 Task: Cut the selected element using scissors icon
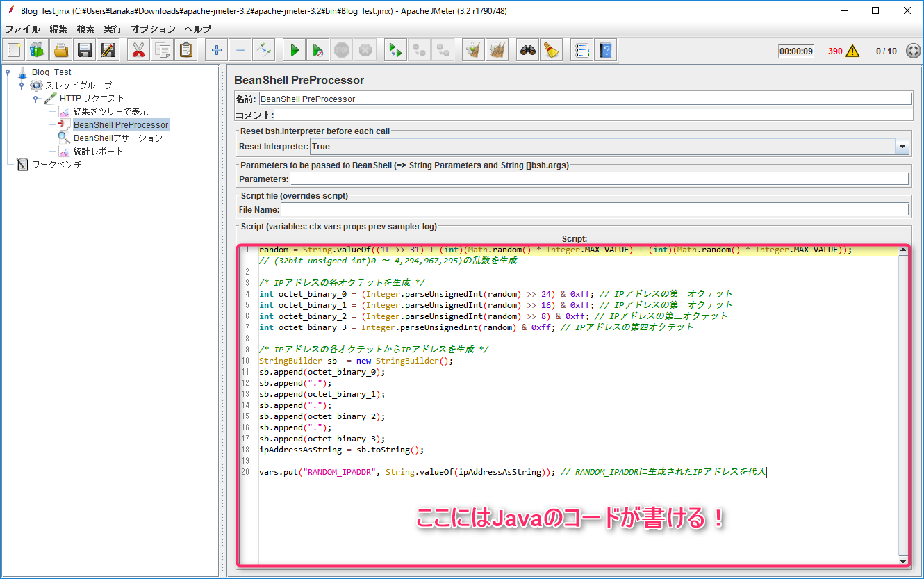139,50
